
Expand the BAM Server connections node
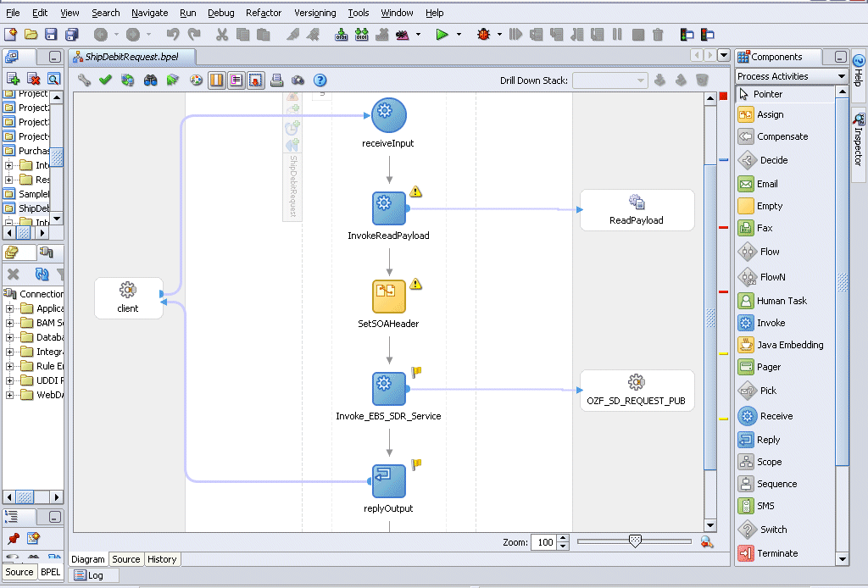tap(10, 323)
